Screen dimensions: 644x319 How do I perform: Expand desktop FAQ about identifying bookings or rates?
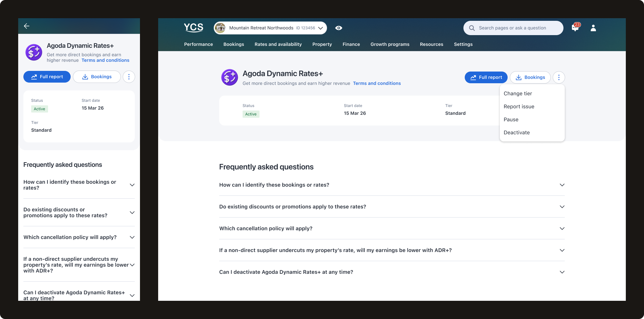click(x=392, y=185)
